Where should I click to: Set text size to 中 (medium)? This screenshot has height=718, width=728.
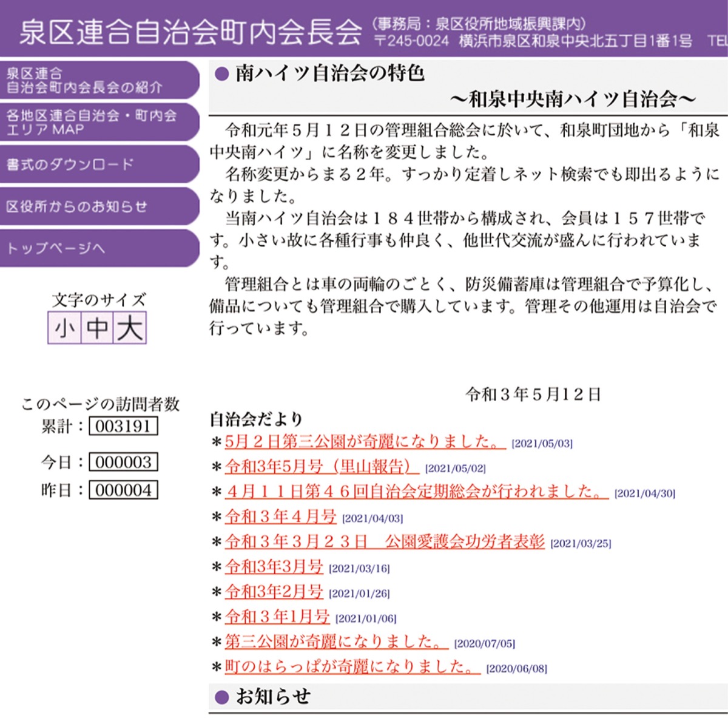(97, 328)
